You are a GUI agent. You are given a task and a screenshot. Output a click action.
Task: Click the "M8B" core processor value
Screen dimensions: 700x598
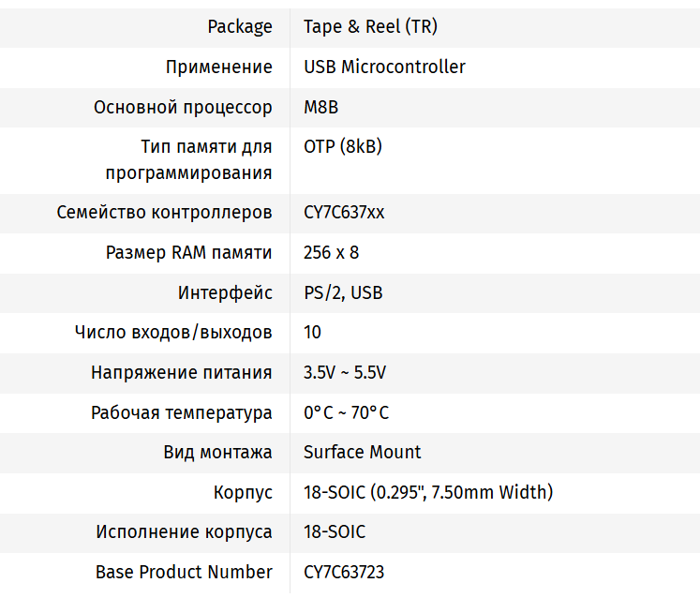(320, 107)
